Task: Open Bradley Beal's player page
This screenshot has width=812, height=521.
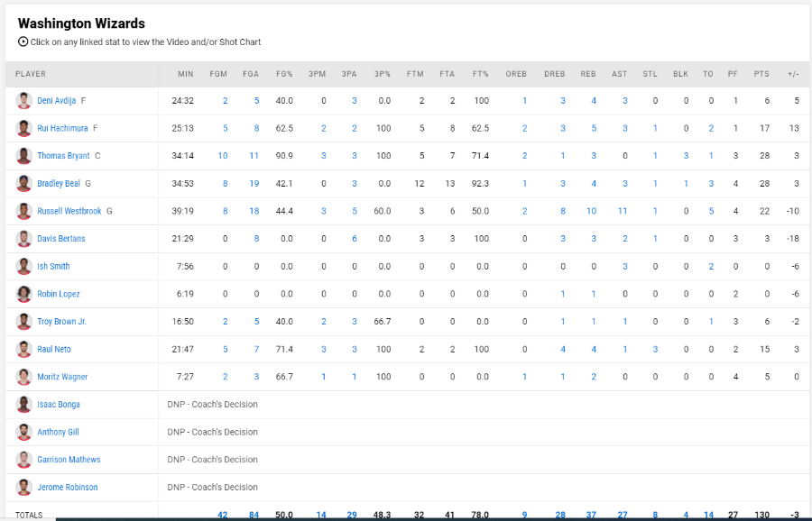Action: 59,183
